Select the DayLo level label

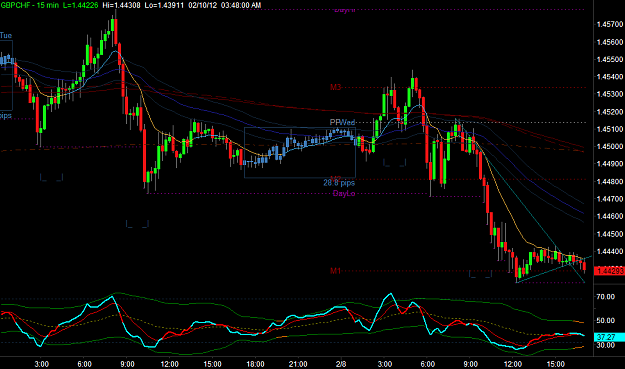[344, 194]
